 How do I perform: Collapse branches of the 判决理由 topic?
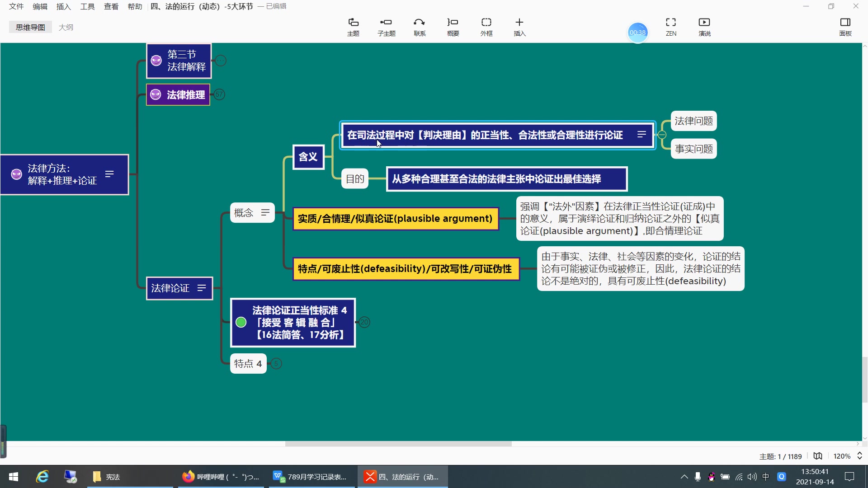pyautogui.click(x=662, y=135)
